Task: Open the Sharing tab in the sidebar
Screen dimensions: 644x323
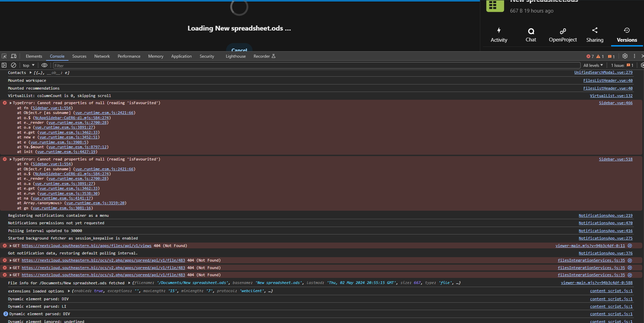Action: pos(595,35)
